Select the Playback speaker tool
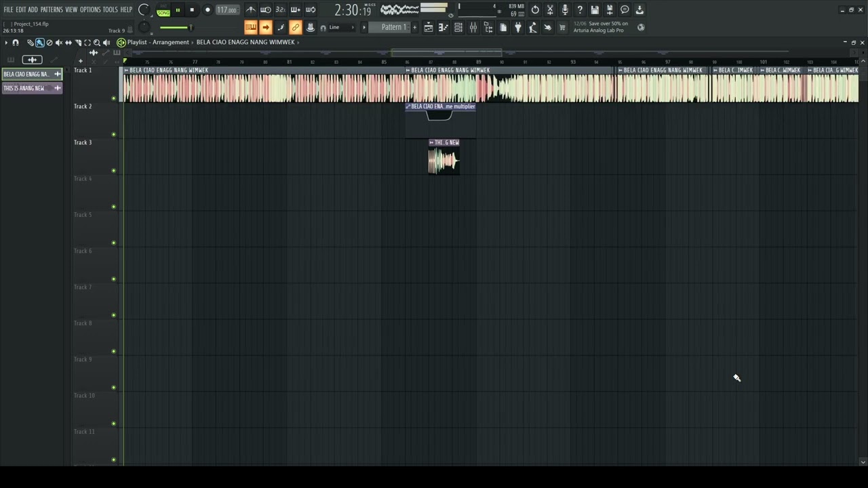 pos(106,43)
